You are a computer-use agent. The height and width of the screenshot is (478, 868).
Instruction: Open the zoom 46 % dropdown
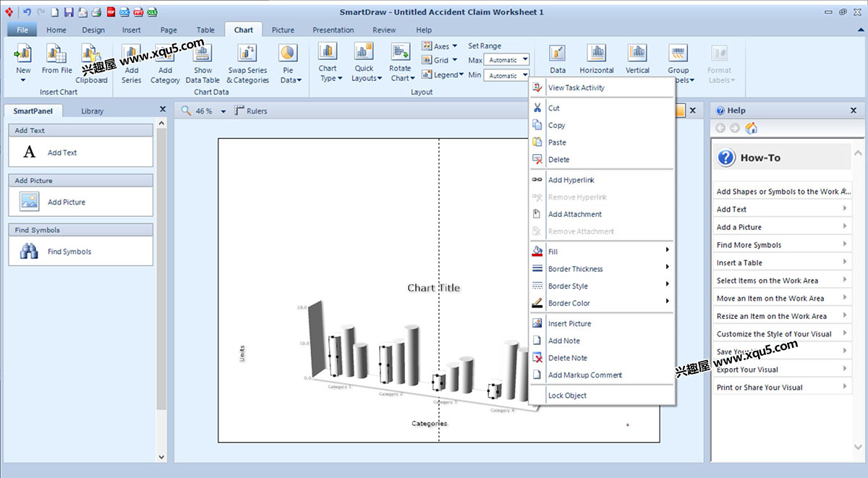(224, 111)
